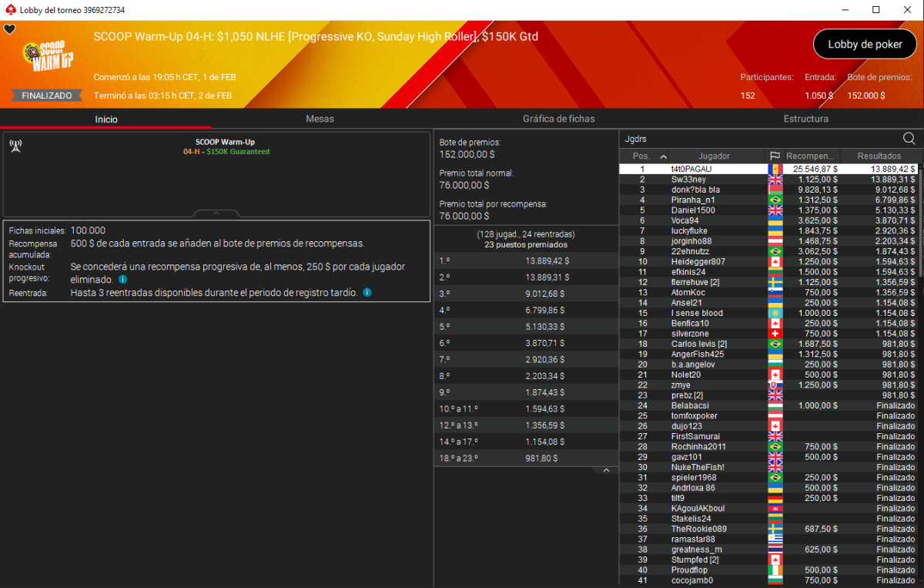Go to the Estructura tab

click(x=805, y=119)
